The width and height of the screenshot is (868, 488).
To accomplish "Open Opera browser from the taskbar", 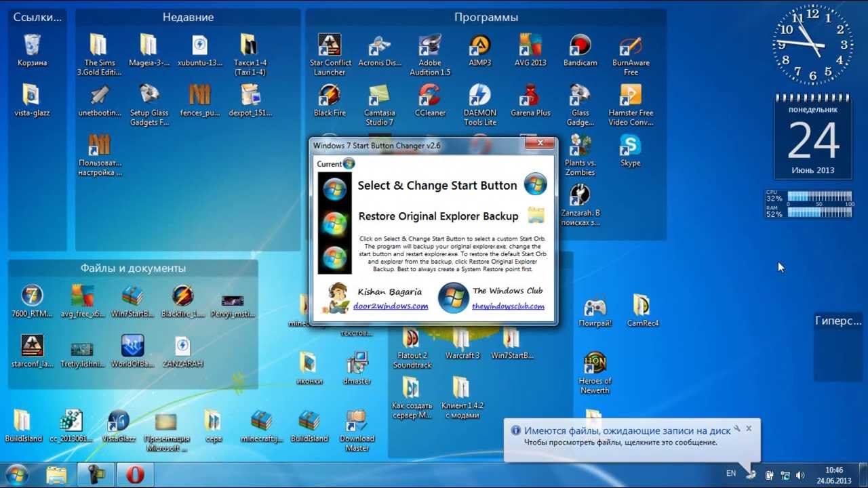I will (135, 475).
